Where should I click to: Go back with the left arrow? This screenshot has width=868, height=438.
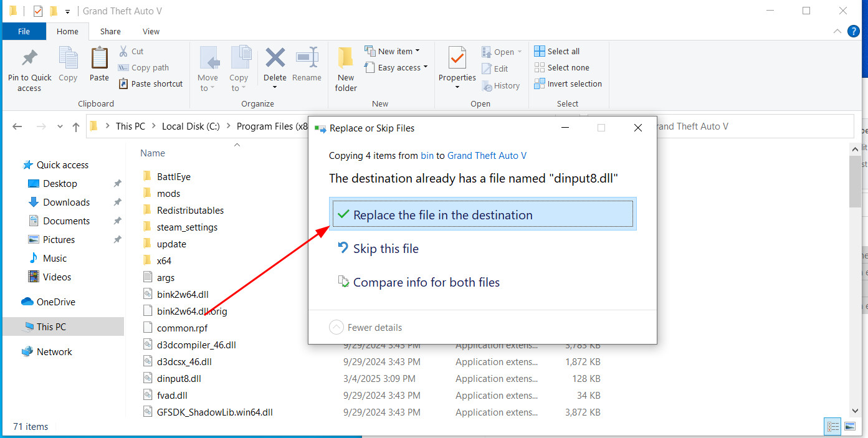pyautogui.click(x=17, y=126)
